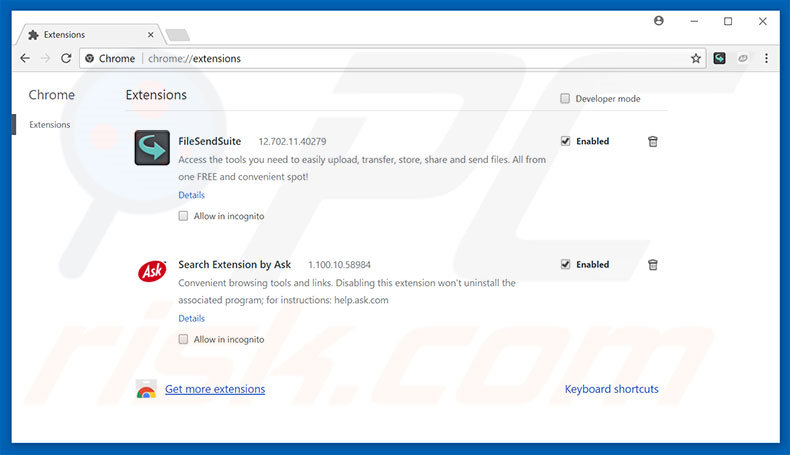Enable Developer mode checkbox

point(565,98)
